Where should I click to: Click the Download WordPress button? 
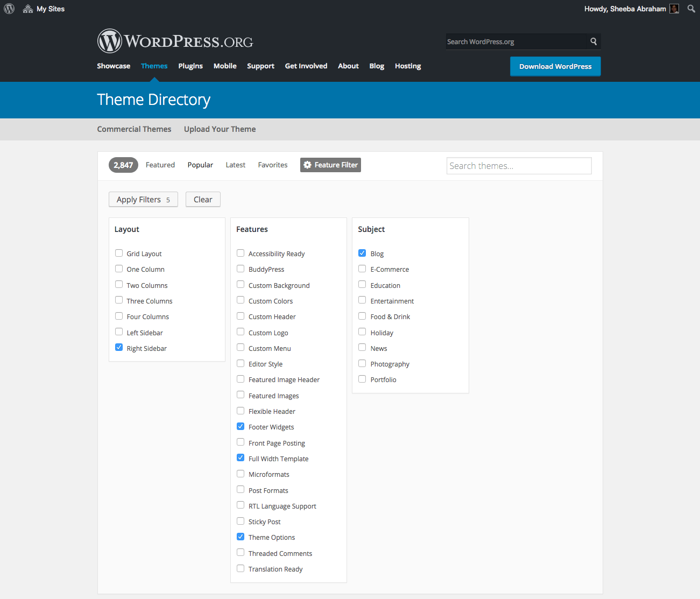tap(555, 66)
